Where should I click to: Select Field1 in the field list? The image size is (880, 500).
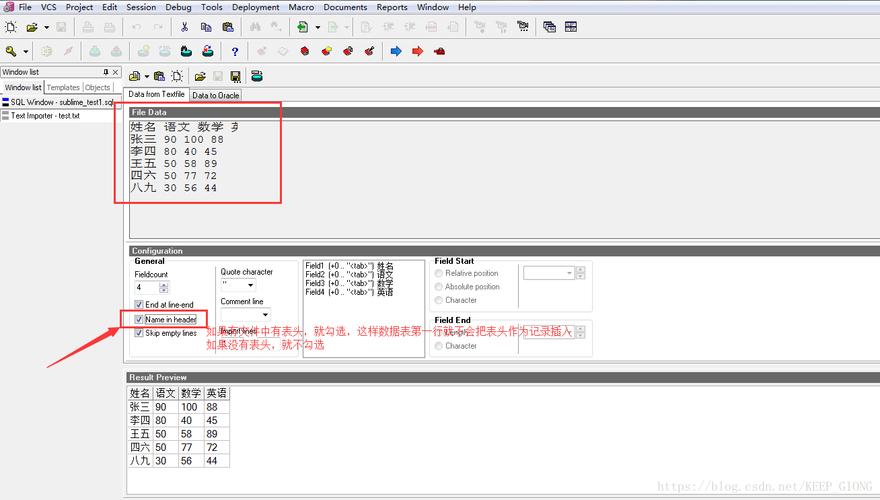pyautogui.click(x=349, y=266)
